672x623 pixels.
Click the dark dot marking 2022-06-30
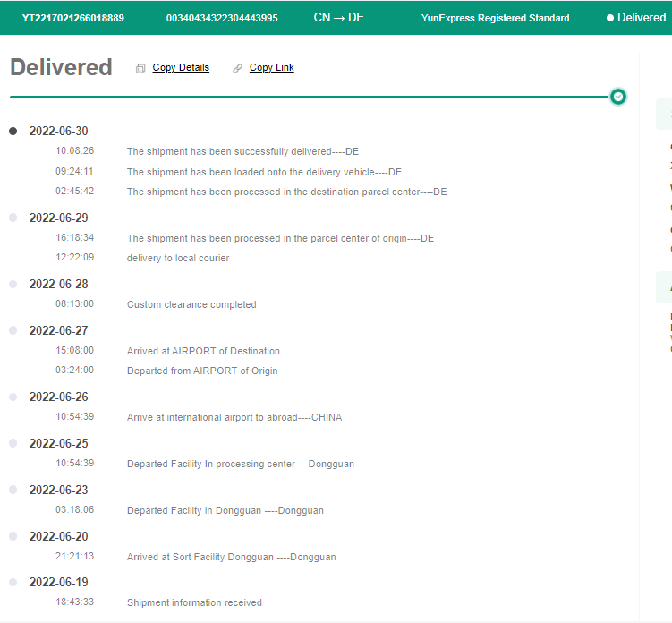coord(13,131)
